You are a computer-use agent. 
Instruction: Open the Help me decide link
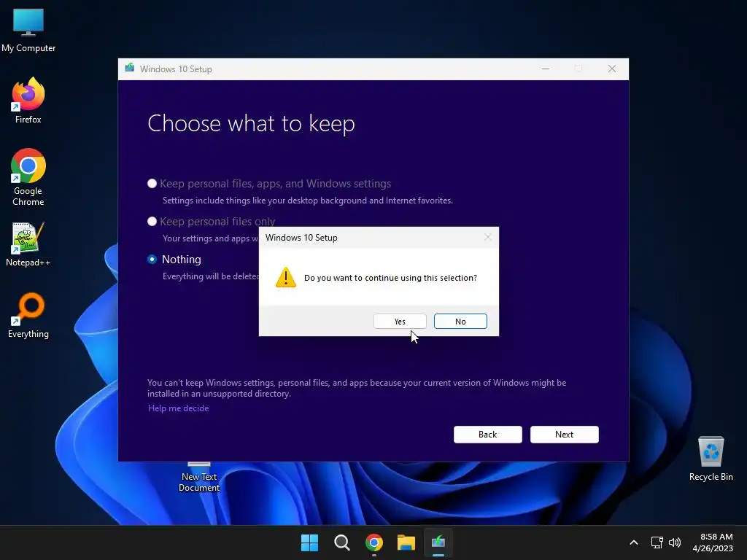click(178, 408)
